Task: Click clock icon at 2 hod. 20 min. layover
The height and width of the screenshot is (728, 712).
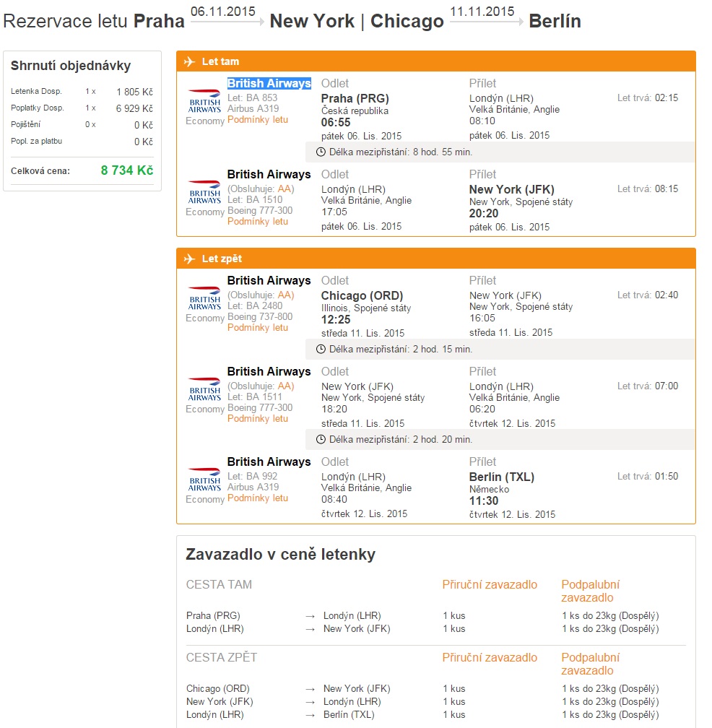Action: click(x=321, y=439)
